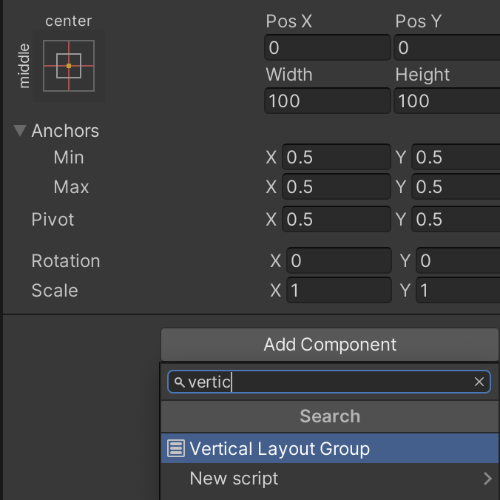Screen dimensions: 500x500
Task: Click the 'center' anchor label
Action: coord(68,21)
